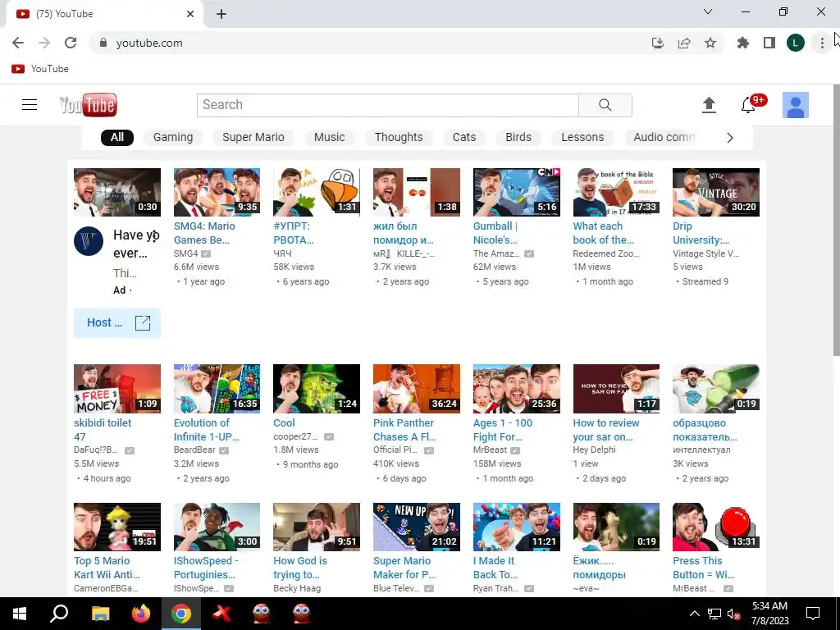The image size is (840, 630).
Task: Open the 19:51 Mario Kart thumbnail
Action: pyautogui.click(x=117, y=527)
